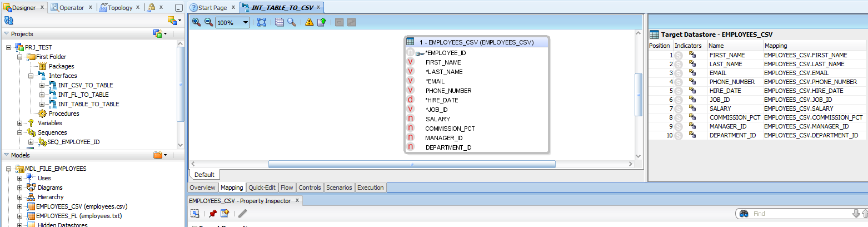Select the *HIRE_DATE column in the diagram datastore
Image resolution: width=868 pixels, height=227 pixels.
(x=442, y=100)
